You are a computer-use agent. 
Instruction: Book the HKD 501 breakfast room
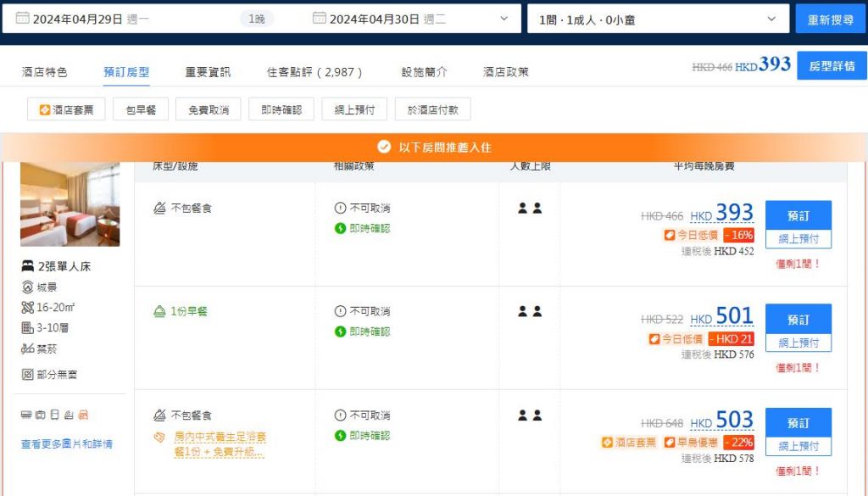[798, 320]
